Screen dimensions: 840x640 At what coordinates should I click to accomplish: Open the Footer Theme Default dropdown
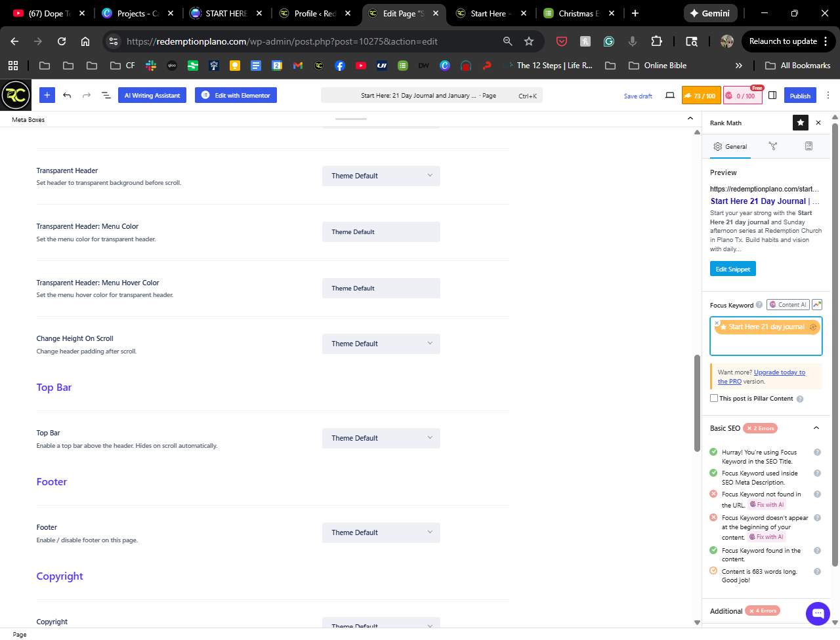coord(381,532)
